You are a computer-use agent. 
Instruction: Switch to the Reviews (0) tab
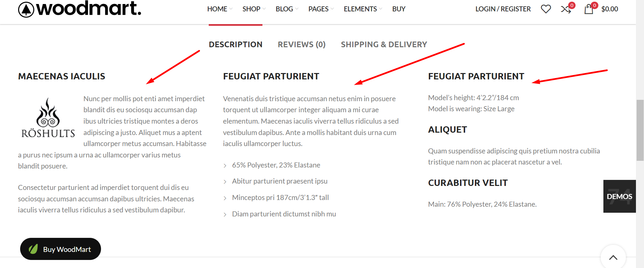point(301,45)
